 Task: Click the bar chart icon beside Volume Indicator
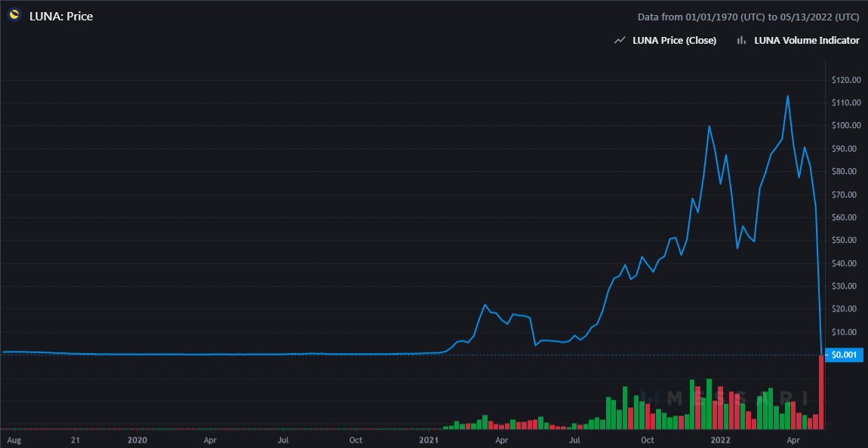(740, 41)
